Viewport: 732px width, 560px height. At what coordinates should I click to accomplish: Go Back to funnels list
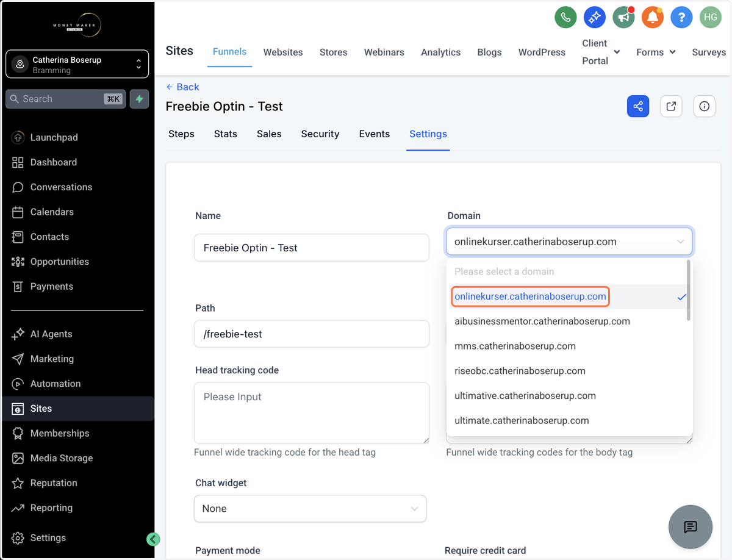click(x=182, y=87)
